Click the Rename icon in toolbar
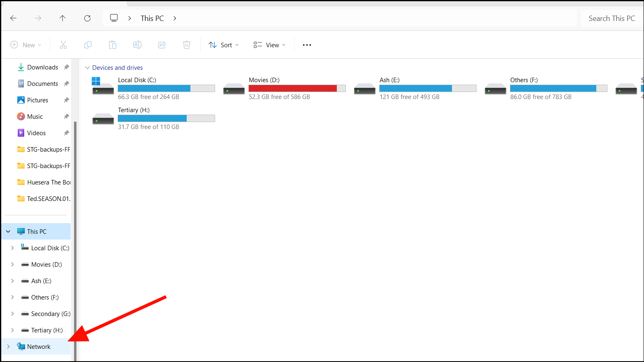644x362 pixels. (137, 45)
